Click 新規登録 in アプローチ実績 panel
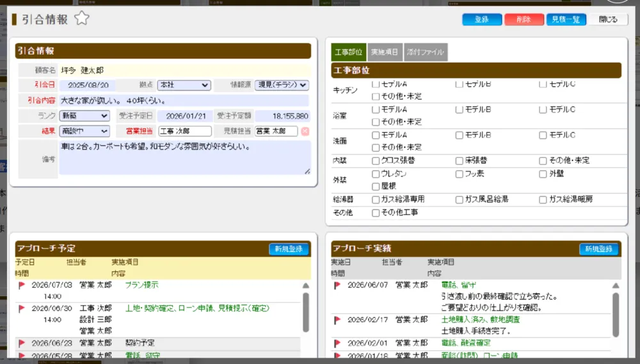The height and width of the screenshot is (364, 640). tap(599, 249)
